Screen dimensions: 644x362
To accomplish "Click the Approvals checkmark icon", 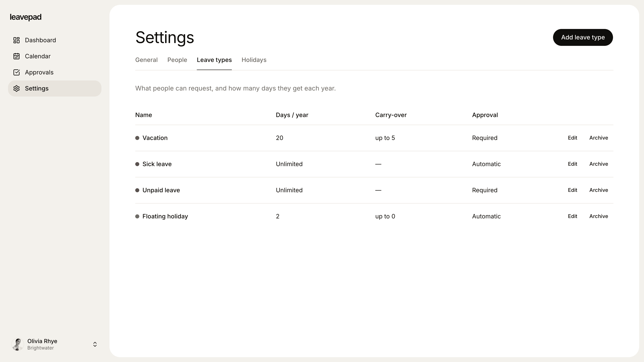I will [17, 72].
